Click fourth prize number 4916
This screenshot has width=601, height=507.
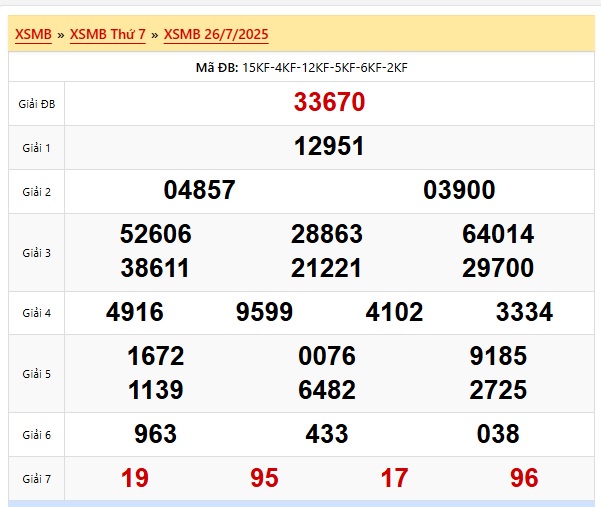pos(135,312)
